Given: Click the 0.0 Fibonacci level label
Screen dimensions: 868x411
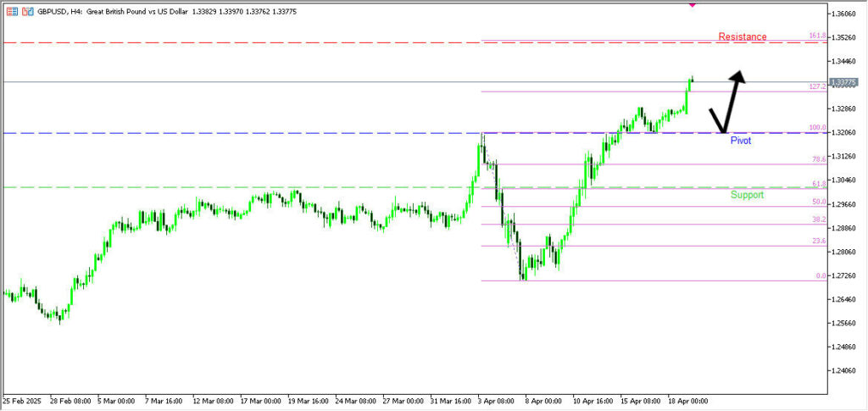Looking at the screenshot, I should pyautogui.click(x=820, y=275).
